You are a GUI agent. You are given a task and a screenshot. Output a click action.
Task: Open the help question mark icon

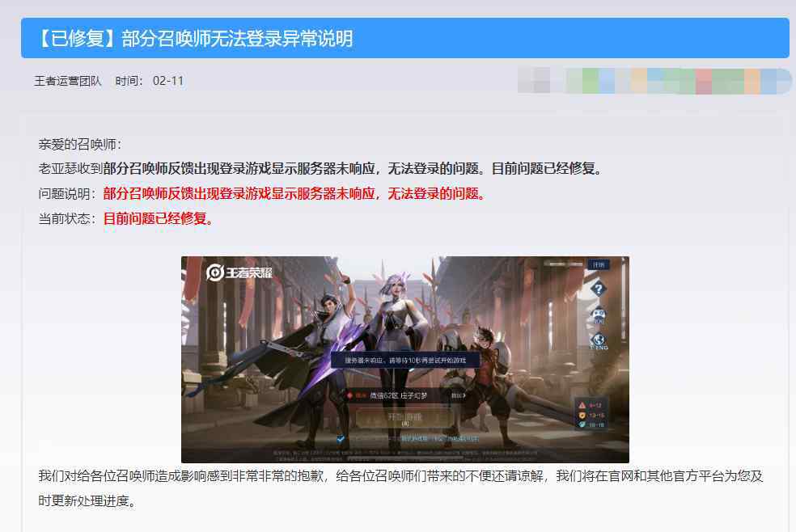tap(599, 289)
